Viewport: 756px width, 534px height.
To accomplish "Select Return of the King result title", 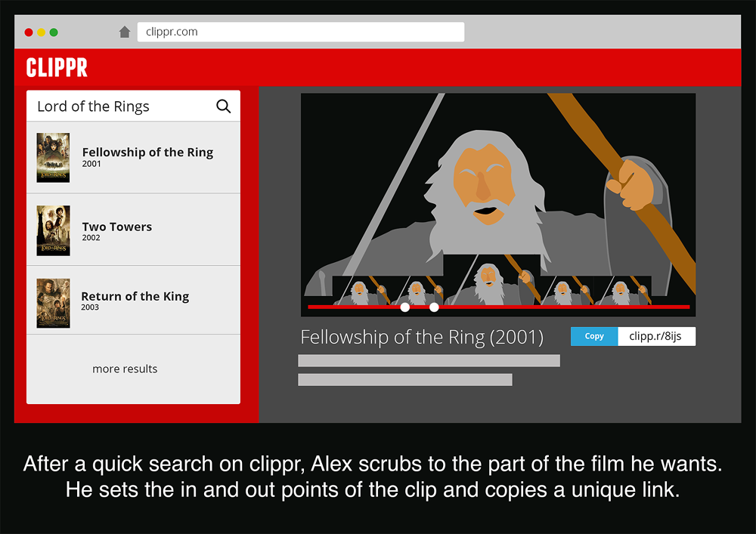I will click(x=135, y=296).
